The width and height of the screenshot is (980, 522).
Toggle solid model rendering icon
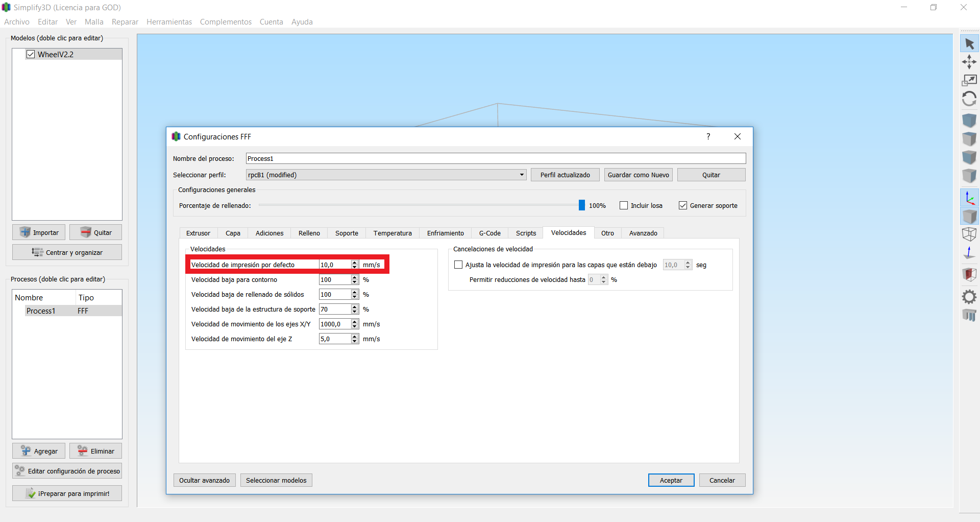tap(969, 216)
